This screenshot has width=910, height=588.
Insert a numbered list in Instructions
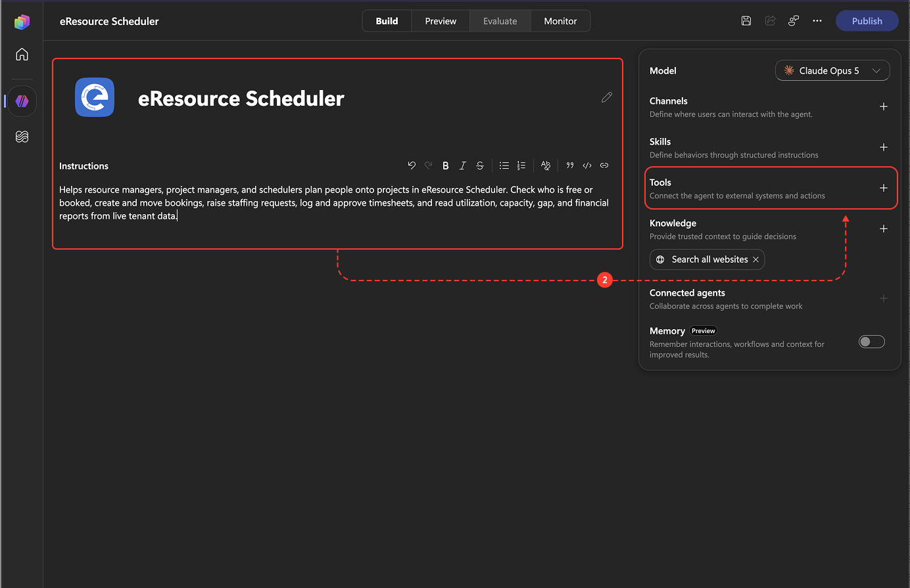pos(521,166)
